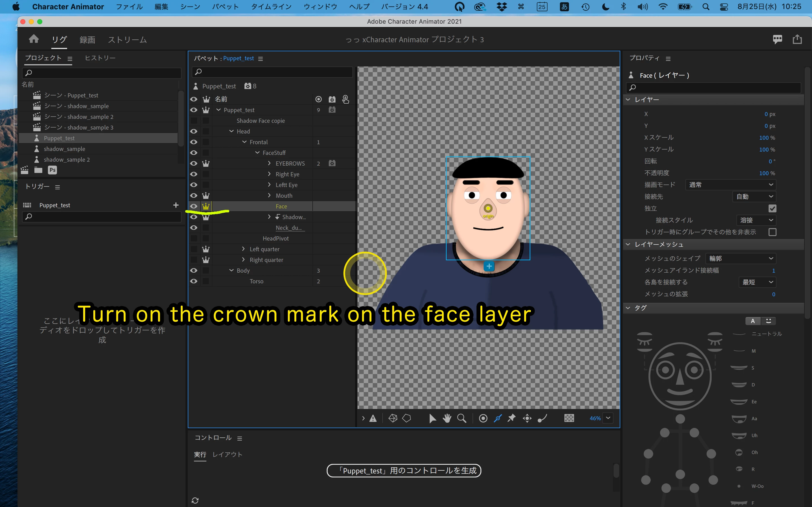
Task: Open the zoom percentage dropdown
Action: coord(608,418)
